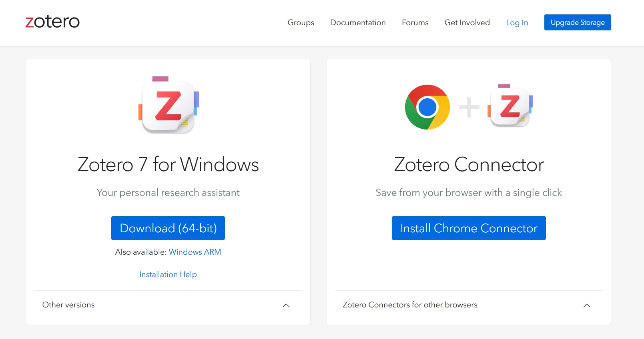
Task: Click the Zotero 7 application icon
Action: (x=168, y=106)
